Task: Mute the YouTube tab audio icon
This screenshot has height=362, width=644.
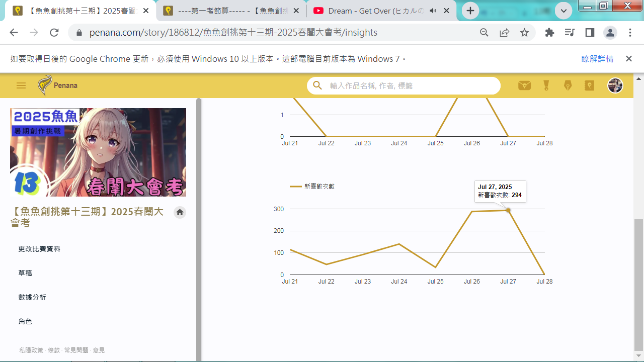Action: [432, 11]
